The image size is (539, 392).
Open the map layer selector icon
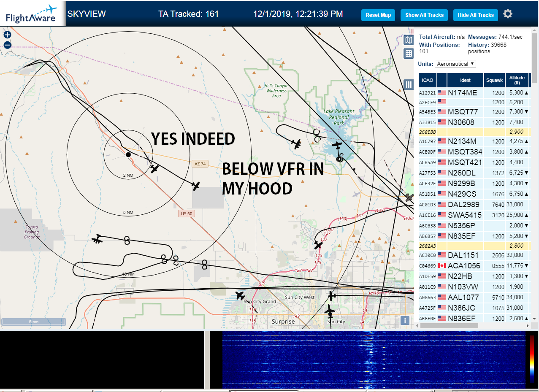tap(409, 41)
